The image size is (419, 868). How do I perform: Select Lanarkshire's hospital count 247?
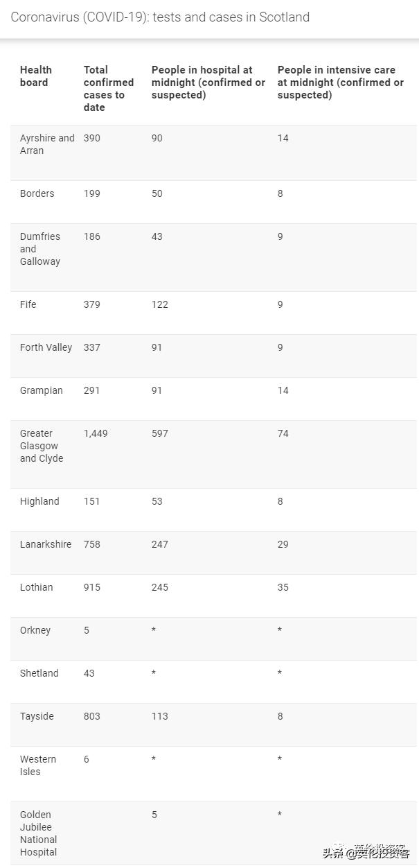coord(160,544)
